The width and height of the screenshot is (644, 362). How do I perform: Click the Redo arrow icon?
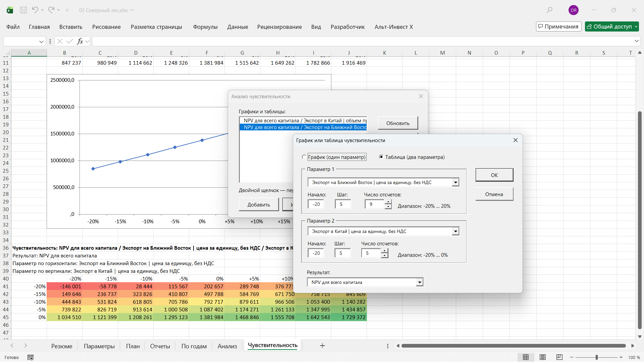51,10
